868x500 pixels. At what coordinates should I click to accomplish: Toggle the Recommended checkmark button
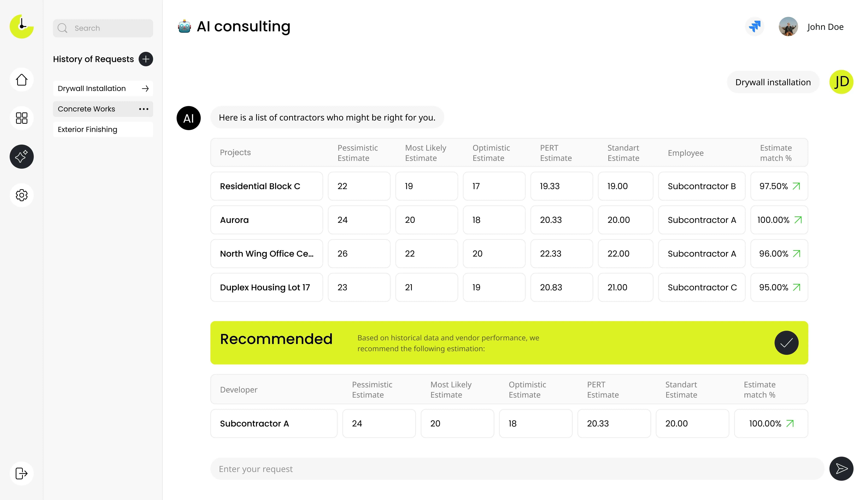786,343
